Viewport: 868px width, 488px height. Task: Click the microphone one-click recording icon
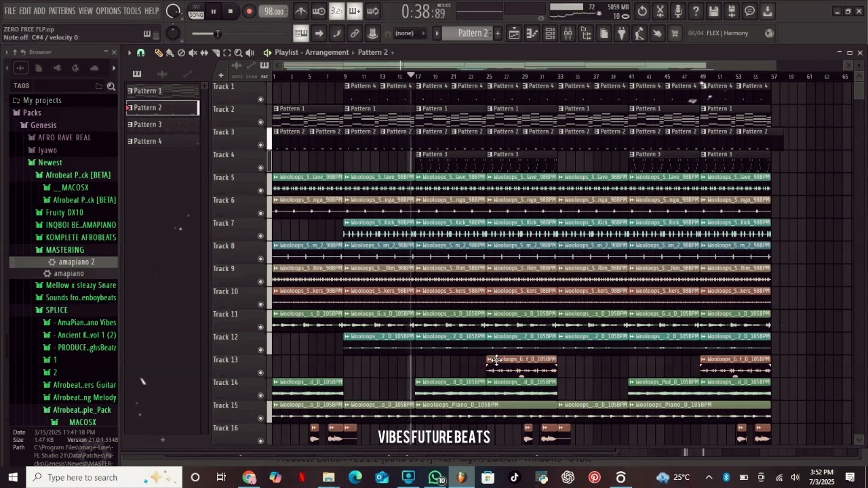tap(677, 12)
